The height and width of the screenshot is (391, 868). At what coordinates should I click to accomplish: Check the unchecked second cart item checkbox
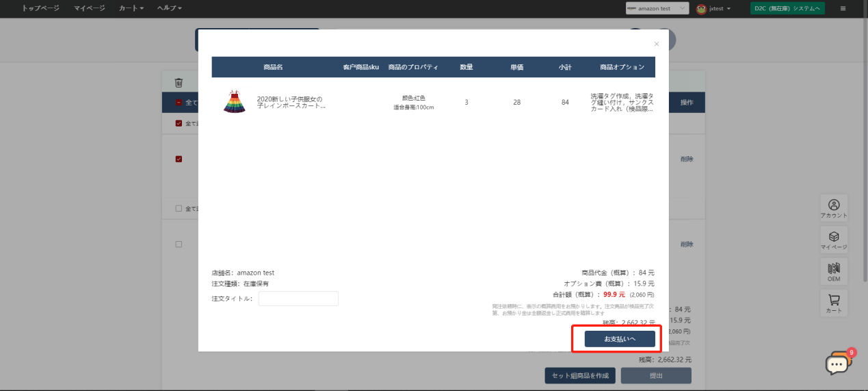(x=179, y=244)
